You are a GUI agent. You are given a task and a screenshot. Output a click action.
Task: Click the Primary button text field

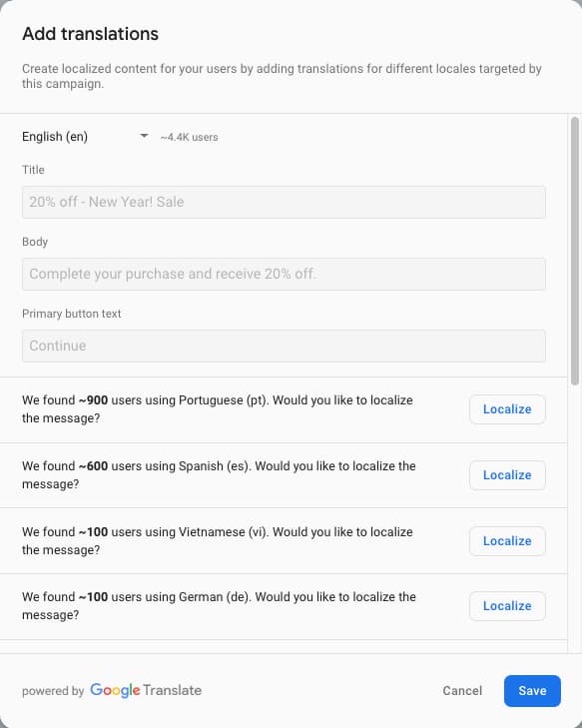284,346
